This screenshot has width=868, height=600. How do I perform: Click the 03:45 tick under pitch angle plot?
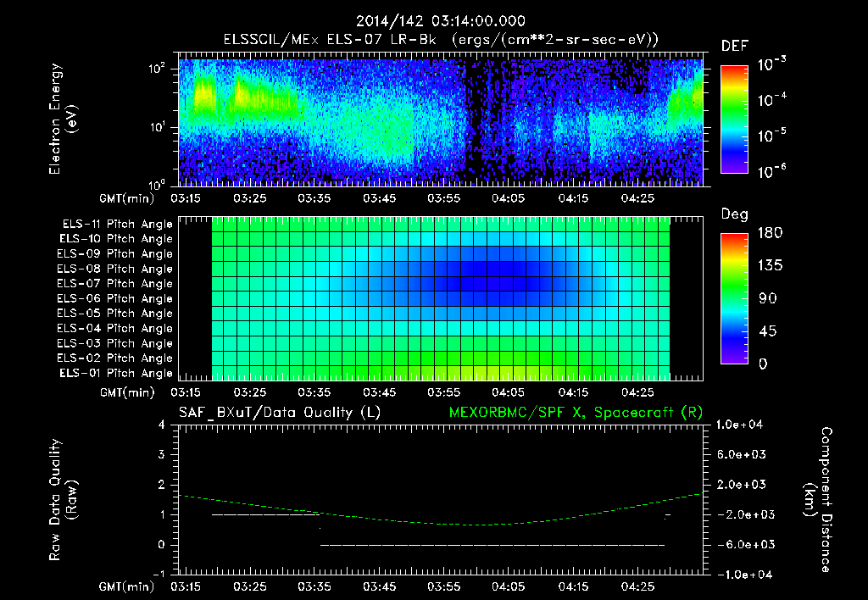[x=379, y=392]
